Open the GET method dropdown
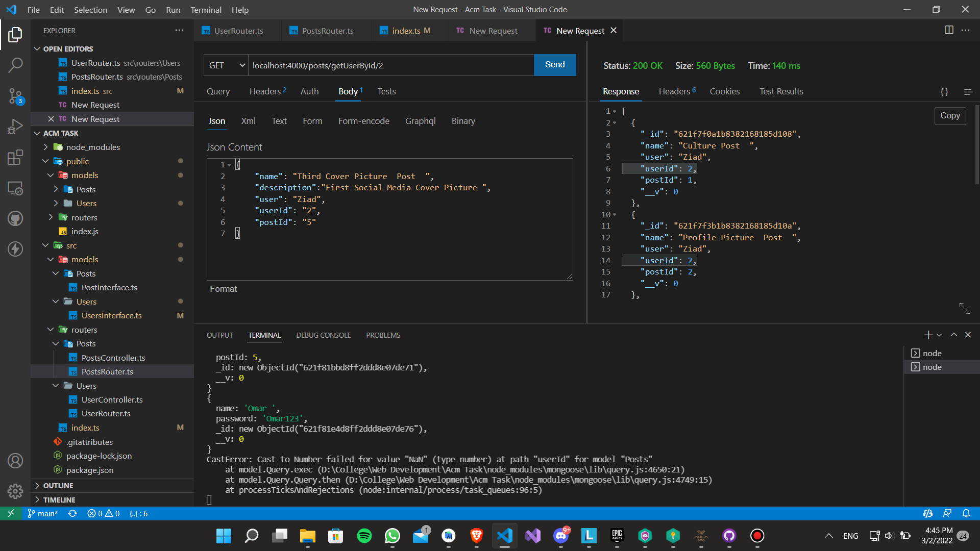The width and height of the screenshot is (980, 551). pyautogui.click(x=226, y=65)
